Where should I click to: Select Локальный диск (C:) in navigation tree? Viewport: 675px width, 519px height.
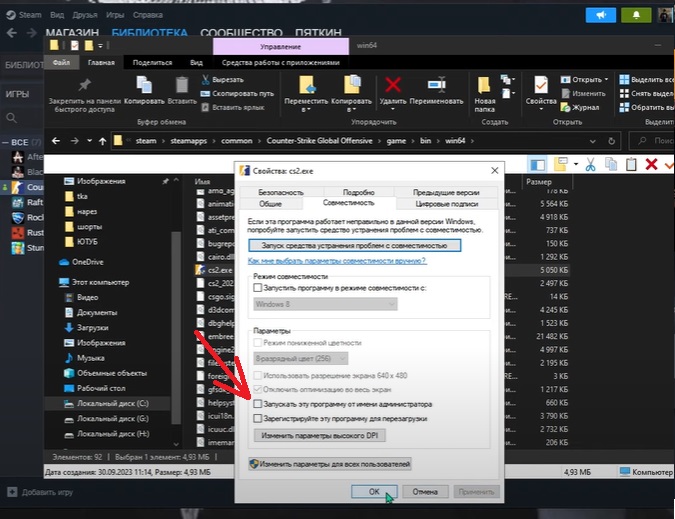point(108,403)
